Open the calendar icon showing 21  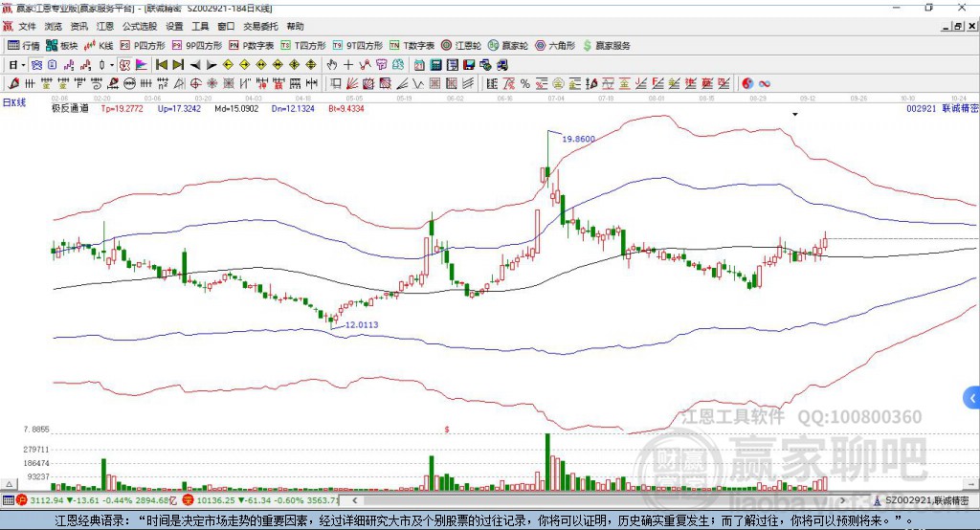(x=419, y=65)
